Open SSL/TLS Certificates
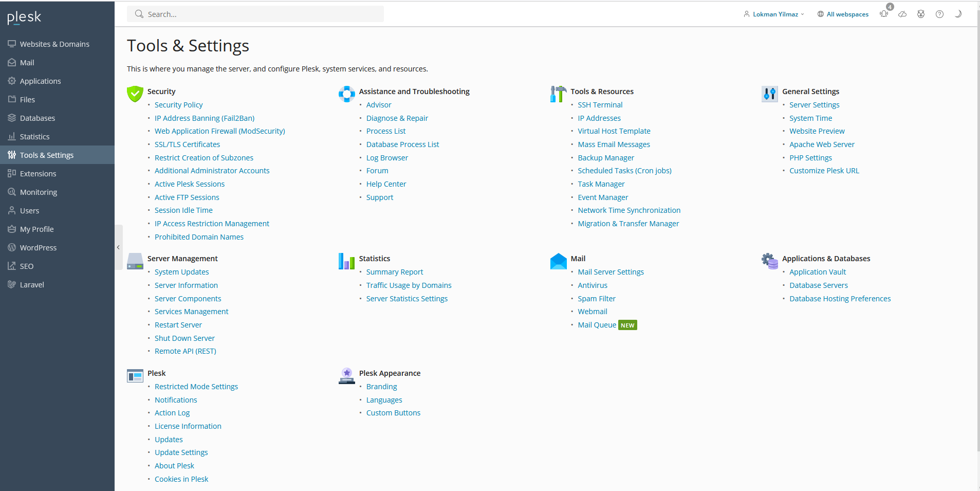This screenshot has height=491, width=980. (188, 144)
